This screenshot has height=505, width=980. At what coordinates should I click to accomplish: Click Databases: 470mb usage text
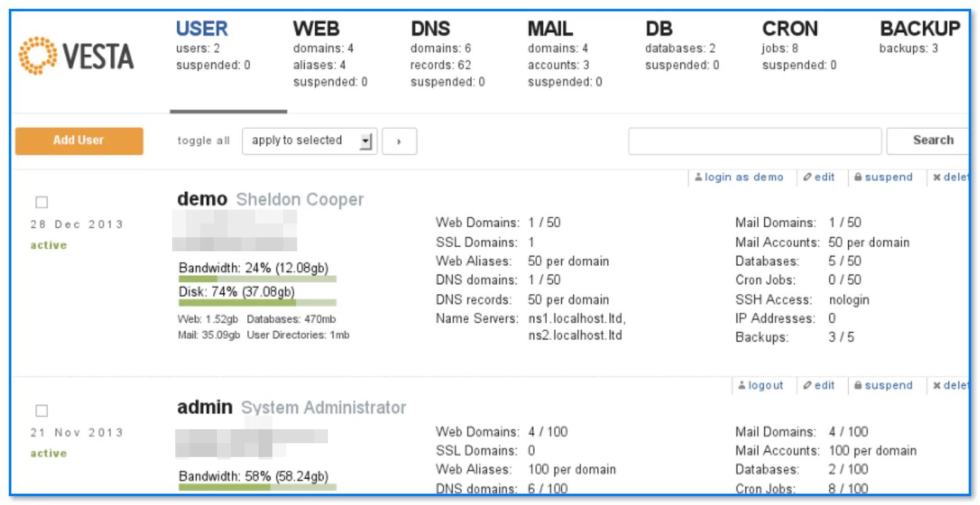click(x=291, y=319)
